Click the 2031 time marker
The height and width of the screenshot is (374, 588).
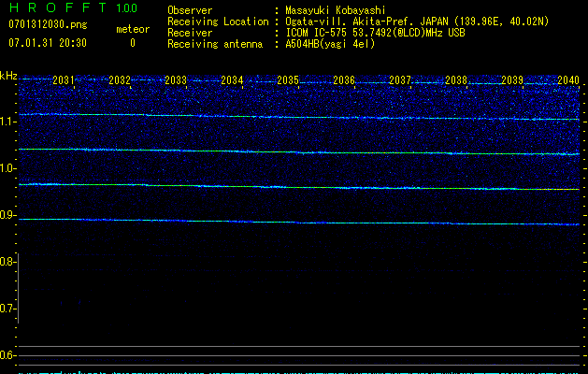pos(64,81)
